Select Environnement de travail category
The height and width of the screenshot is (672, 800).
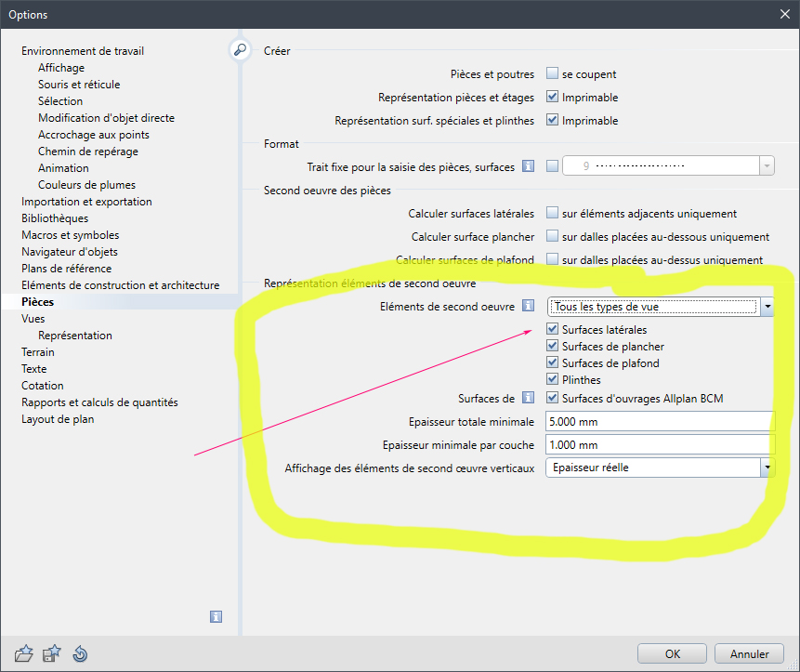[x=83, y=51]
